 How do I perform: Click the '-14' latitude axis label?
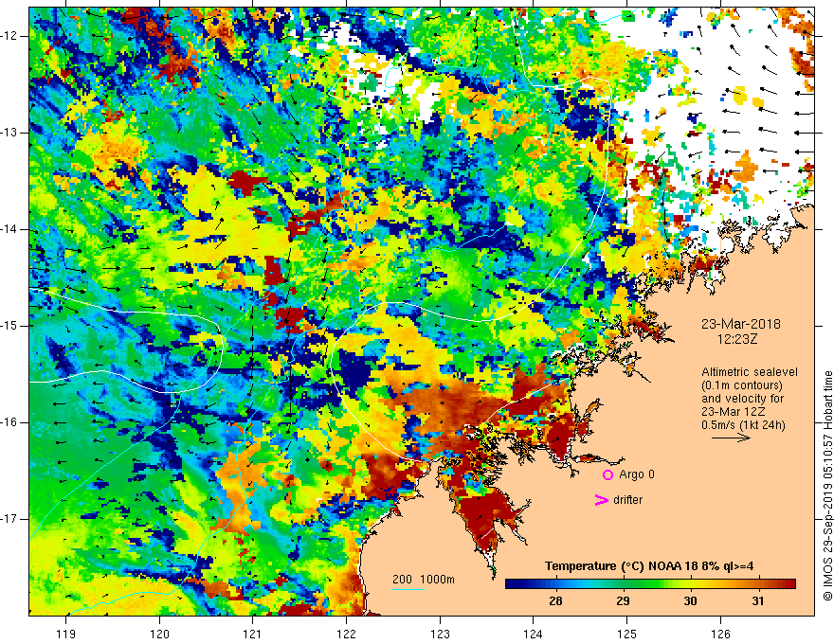point(9,229)
